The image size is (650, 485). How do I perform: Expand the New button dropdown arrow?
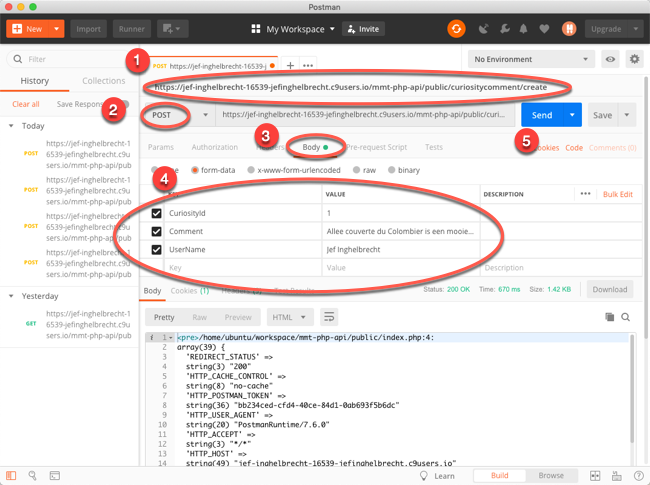56,29
